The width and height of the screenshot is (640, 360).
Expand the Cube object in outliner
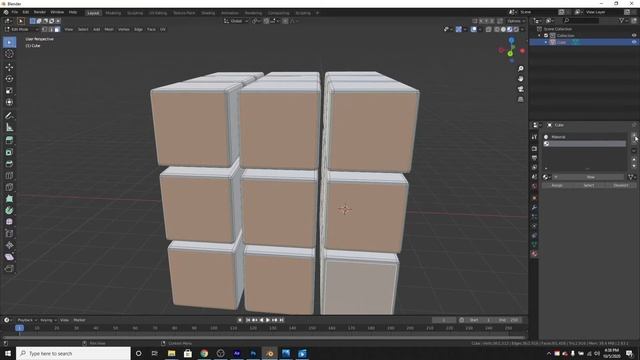tap(546, 42)
